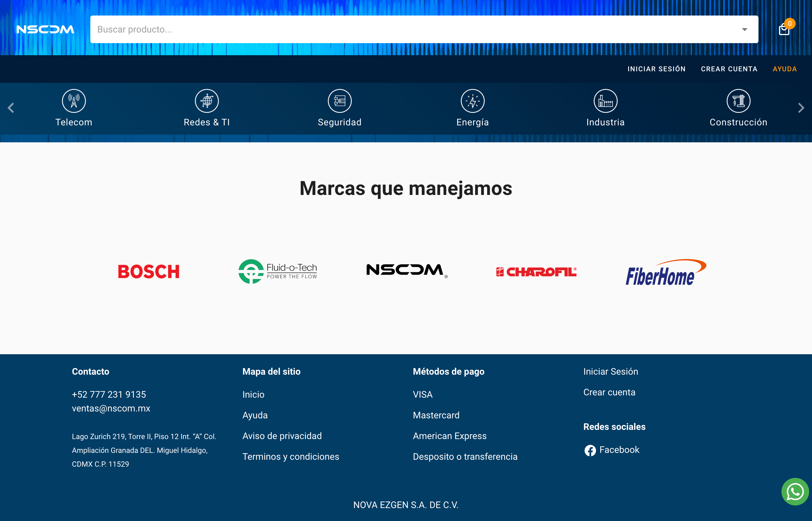Viewport: 812px width, 521px height.
Task: Open AYUDA in top bar
Action: coord(785,69)
